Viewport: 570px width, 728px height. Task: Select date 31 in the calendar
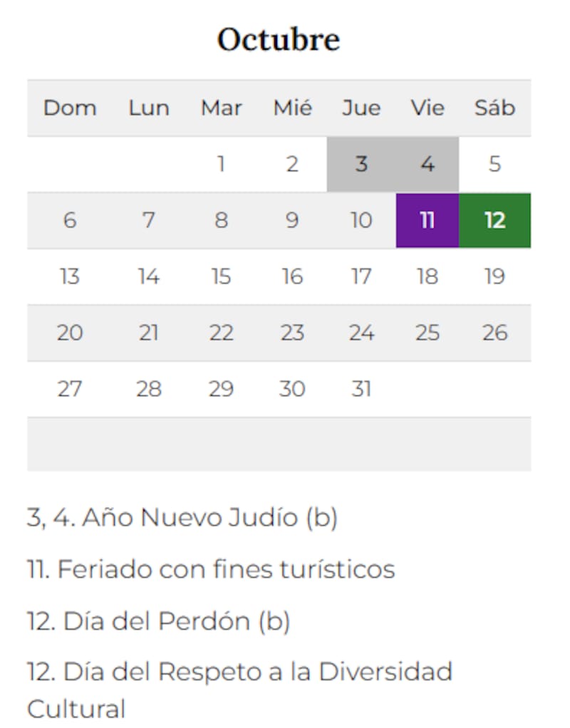pyautogui.click(x=361, y=389)
